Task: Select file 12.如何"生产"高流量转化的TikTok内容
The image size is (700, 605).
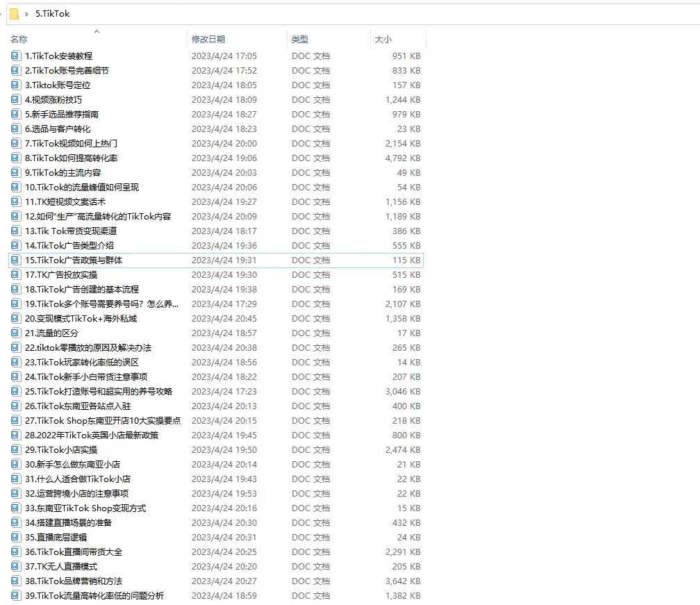Action: point(98,216)
